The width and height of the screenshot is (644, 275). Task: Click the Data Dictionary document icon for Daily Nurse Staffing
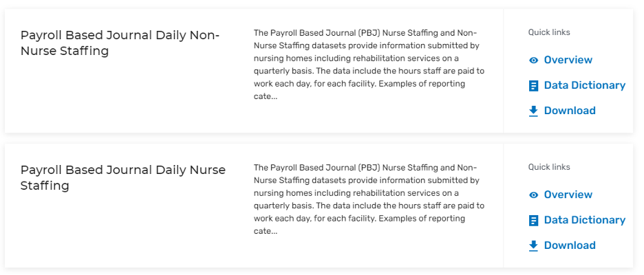[533, 221]
